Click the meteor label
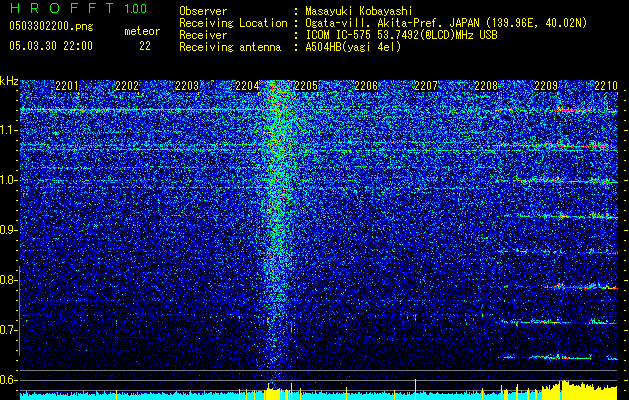629x400 pixels. [x=142, y=31]
